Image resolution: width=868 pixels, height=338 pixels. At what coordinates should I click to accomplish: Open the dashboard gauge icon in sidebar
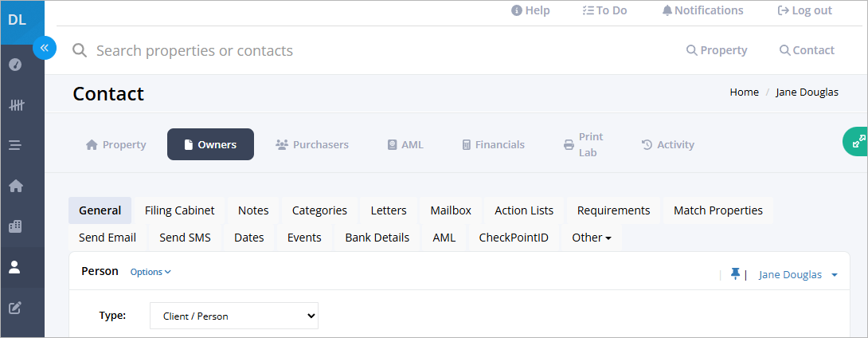(15, 65)
